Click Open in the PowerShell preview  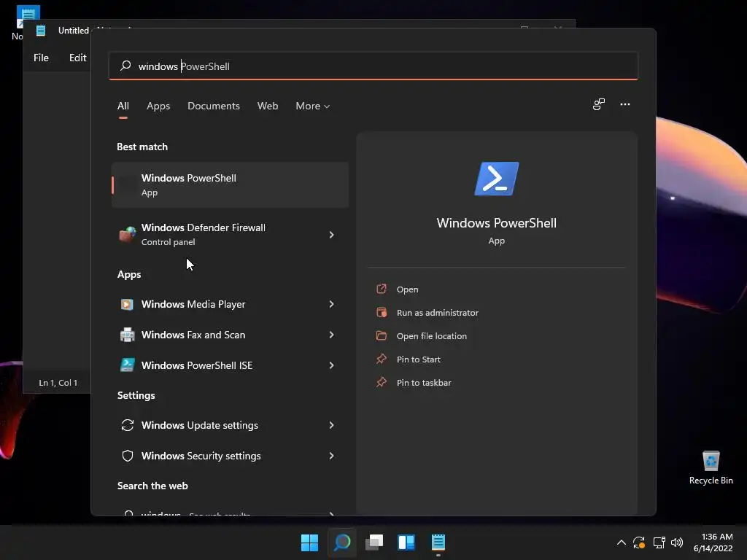click(x=407, y=289)
